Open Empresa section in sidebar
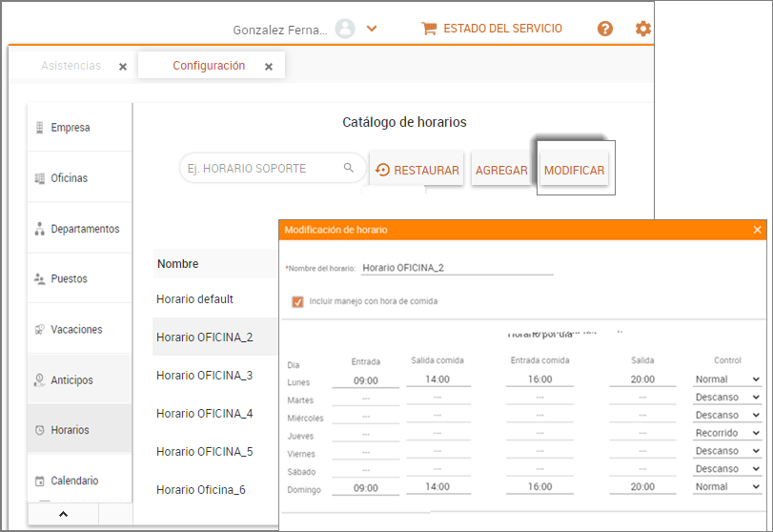Image resolution: width=773 pixels, height=532 pixels. coord(70,128)
